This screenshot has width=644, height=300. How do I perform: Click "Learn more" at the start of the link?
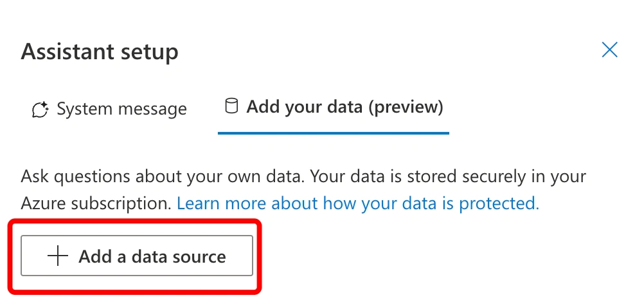tap(219, 203)
